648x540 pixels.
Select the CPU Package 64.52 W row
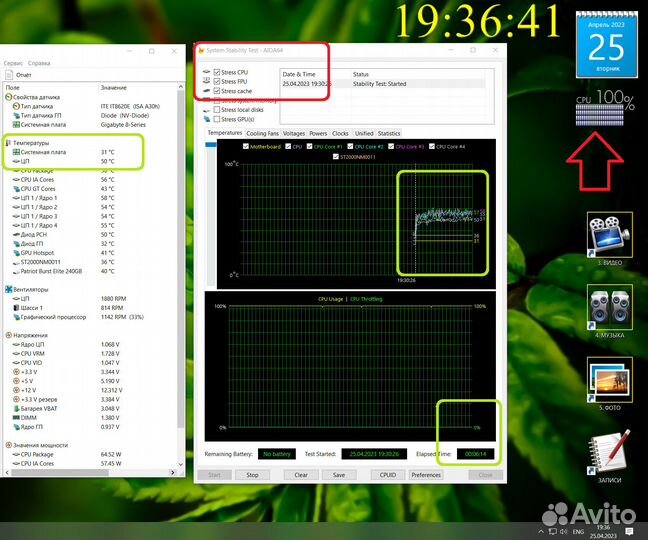pyautogui.click(x=90, y=454)
